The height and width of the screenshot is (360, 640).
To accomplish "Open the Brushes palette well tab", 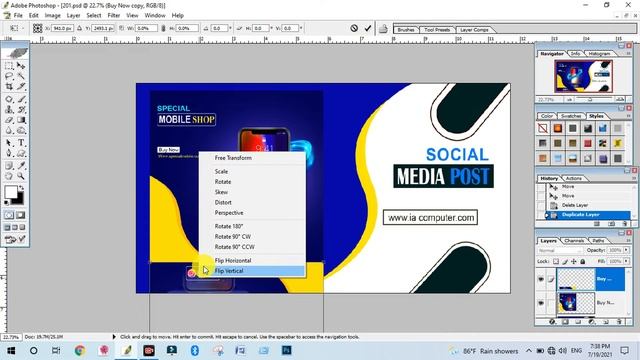I will pyautogui.click(x=406, y=30).
